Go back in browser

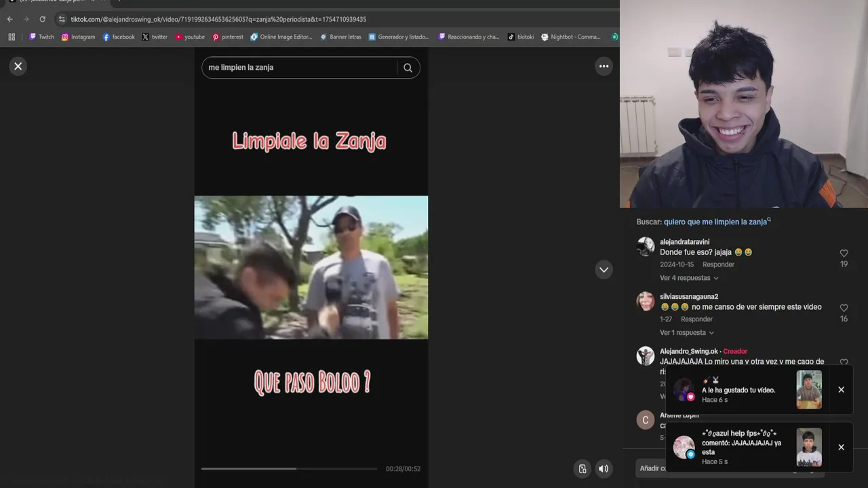(x=9, y=19)
